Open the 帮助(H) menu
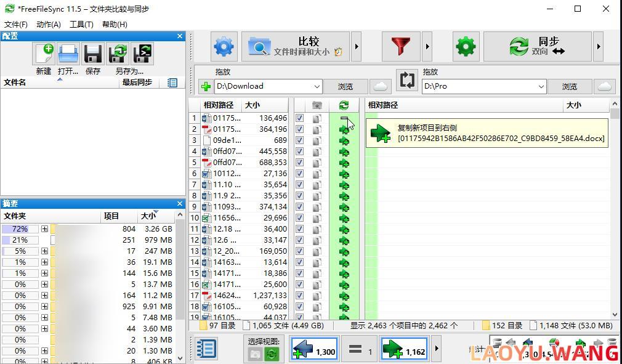 (x=115, y=25)
